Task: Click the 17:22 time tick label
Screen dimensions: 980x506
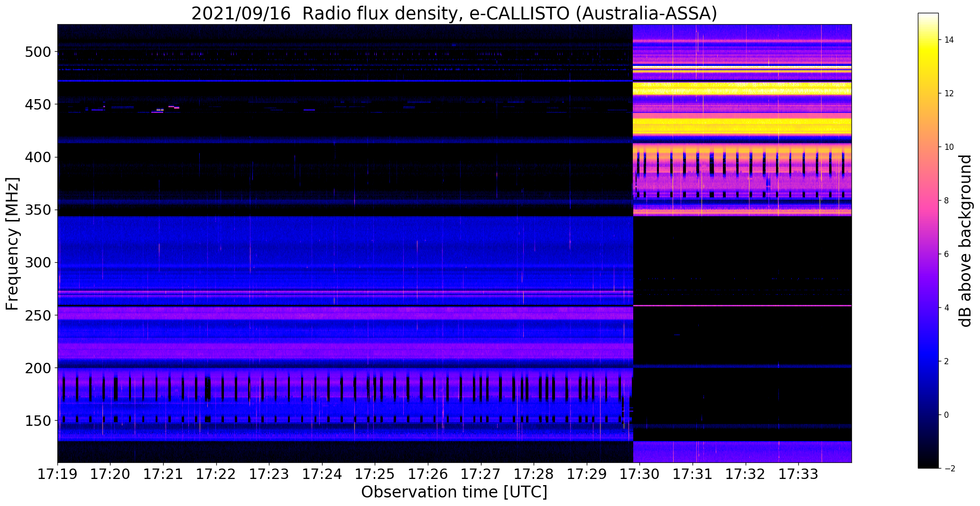Action: (x=217, y=474)
